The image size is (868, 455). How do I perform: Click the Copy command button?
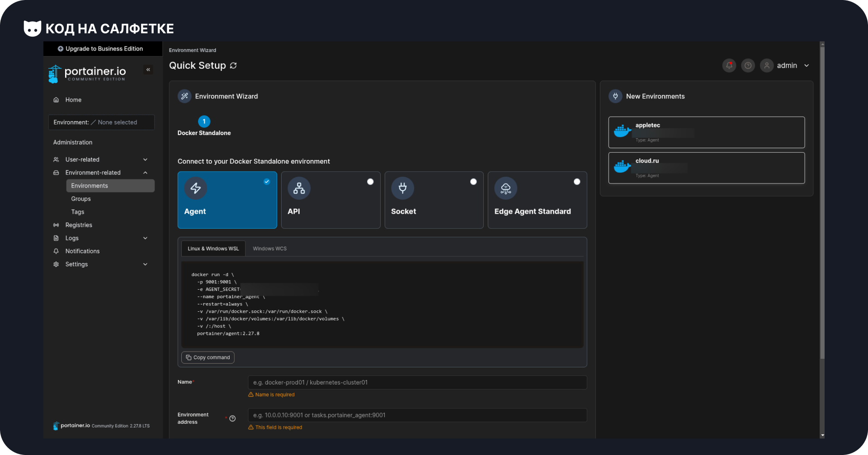pyautogui.click(x=208, y=357)
